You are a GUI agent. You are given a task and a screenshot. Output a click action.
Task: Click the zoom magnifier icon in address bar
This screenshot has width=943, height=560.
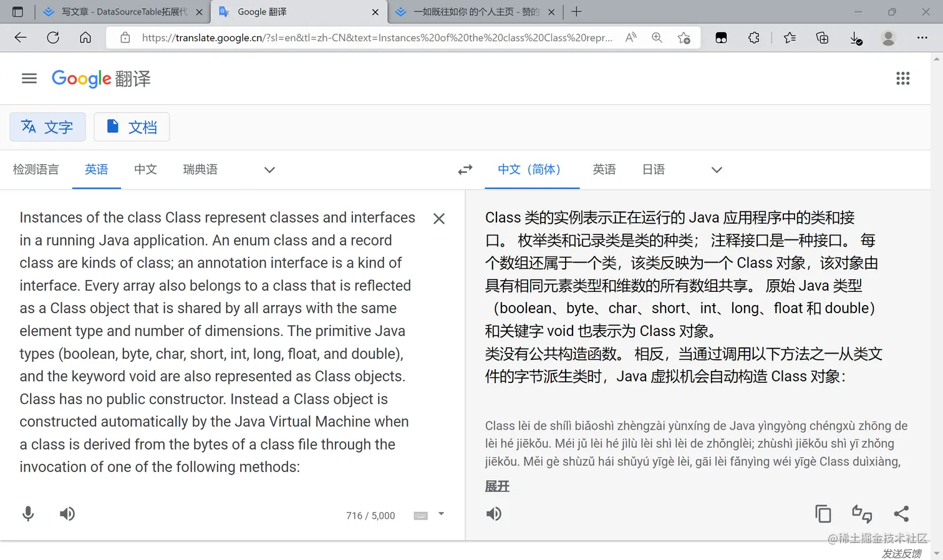coord(657,38)
